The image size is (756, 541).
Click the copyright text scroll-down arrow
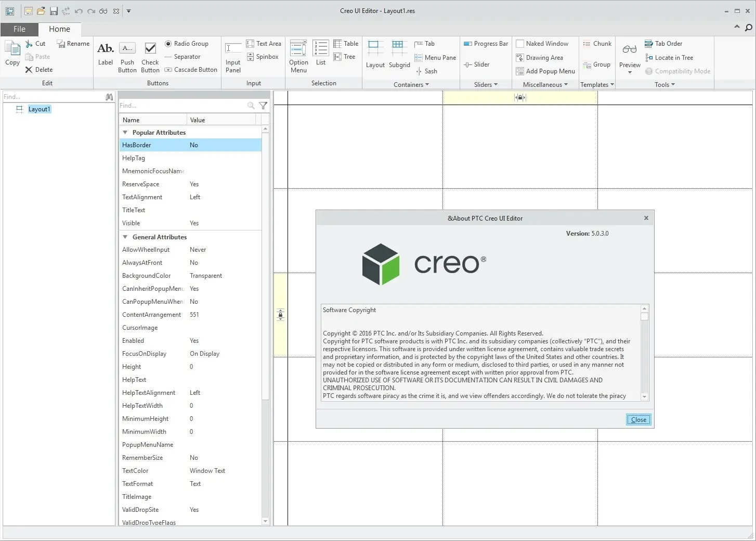coord(645,397)
